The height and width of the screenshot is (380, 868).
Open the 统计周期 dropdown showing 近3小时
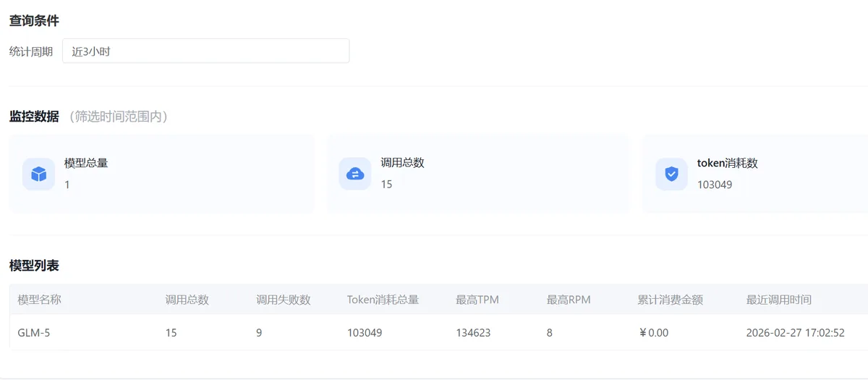point(205,51)
